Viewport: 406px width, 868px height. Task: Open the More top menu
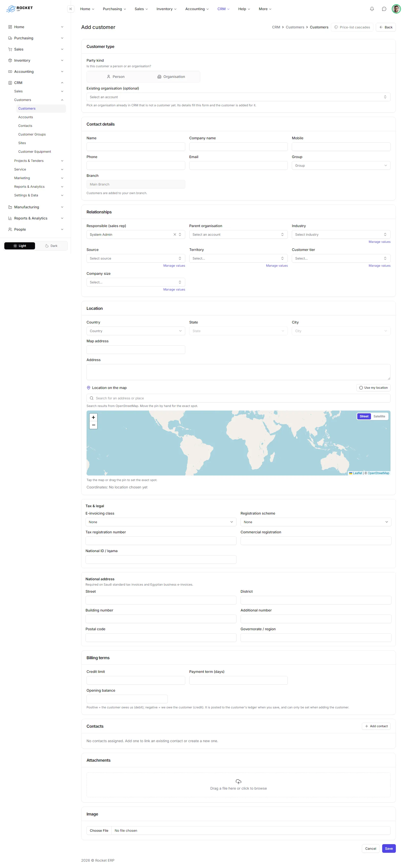pyautogui.click(x=265, y=9)
